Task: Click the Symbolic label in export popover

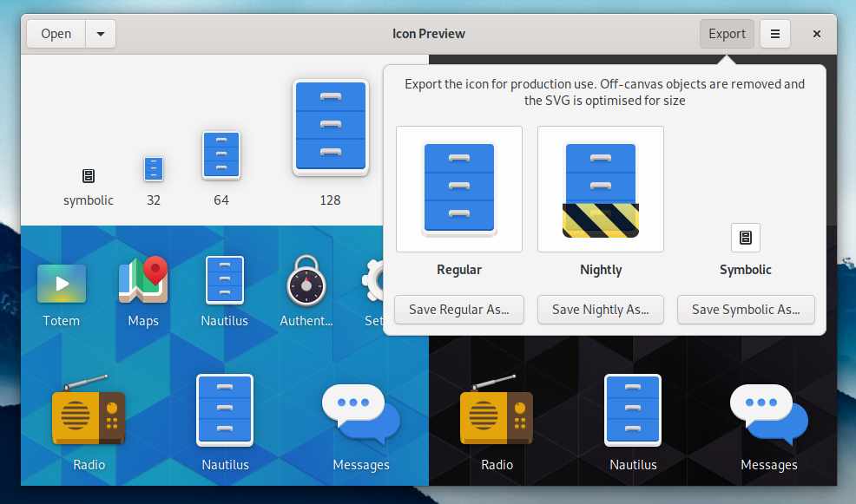Action: (x=745, y=270)
